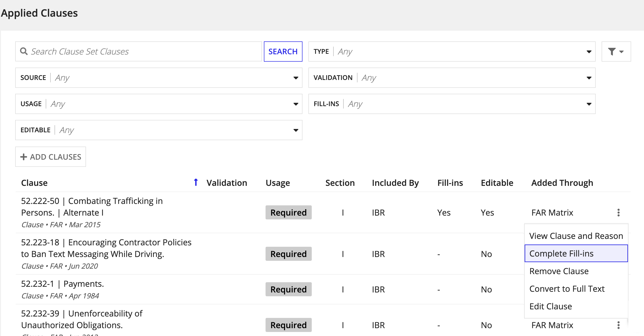Select Convert to Full Text menu option
644x336 pixels.
coord(576,289)
